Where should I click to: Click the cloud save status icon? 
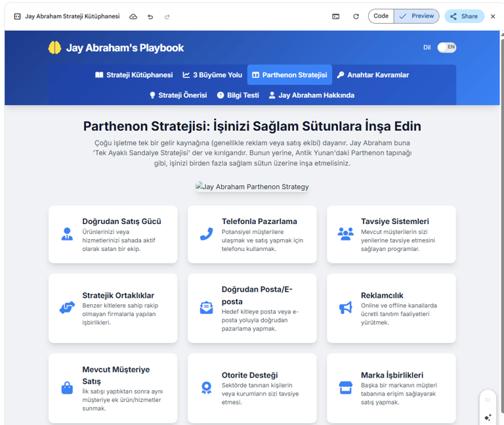click(x=133, y=16)
